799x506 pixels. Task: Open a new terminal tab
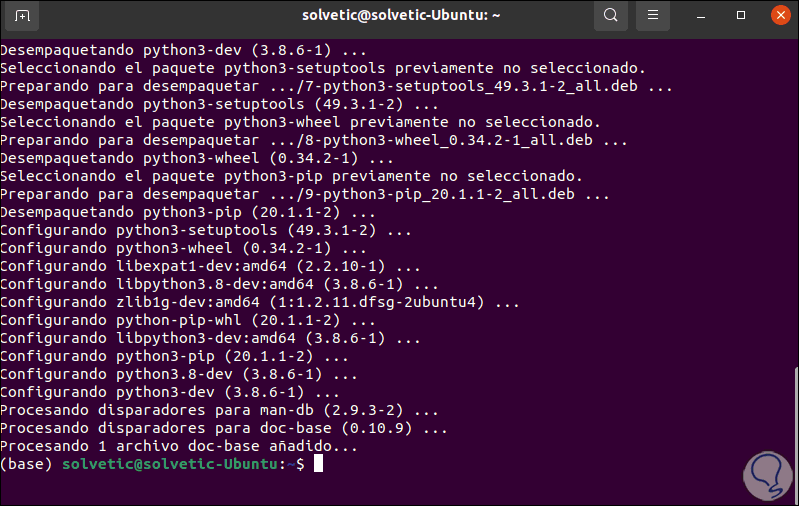tap(23, 16)
